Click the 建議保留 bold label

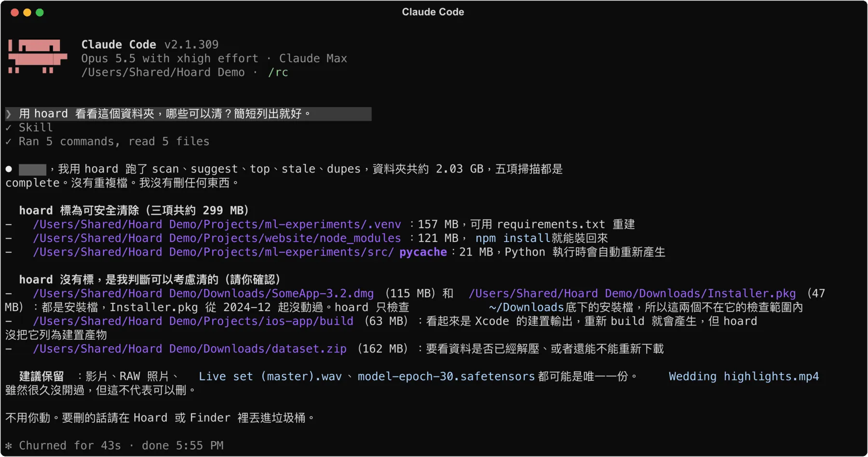click(x=41, y=376)
